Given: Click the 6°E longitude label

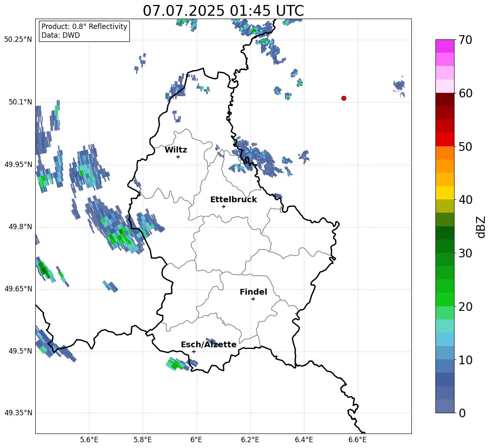Looking at the screenshot, I should coord(196,440).
